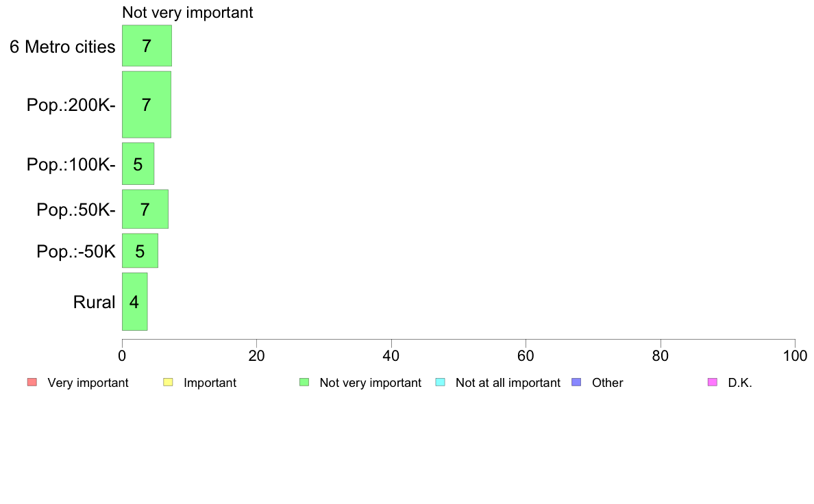814x504 pixels.
Task: Click the Not at all important legend text
Action: click(508, 383)
